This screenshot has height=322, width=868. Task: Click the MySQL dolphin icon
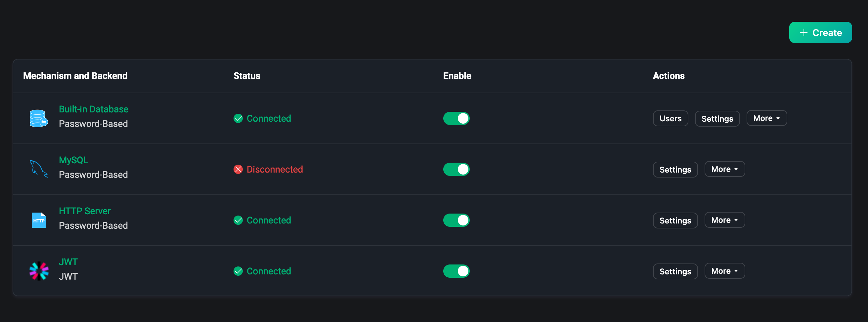click(x=38, y=169)
